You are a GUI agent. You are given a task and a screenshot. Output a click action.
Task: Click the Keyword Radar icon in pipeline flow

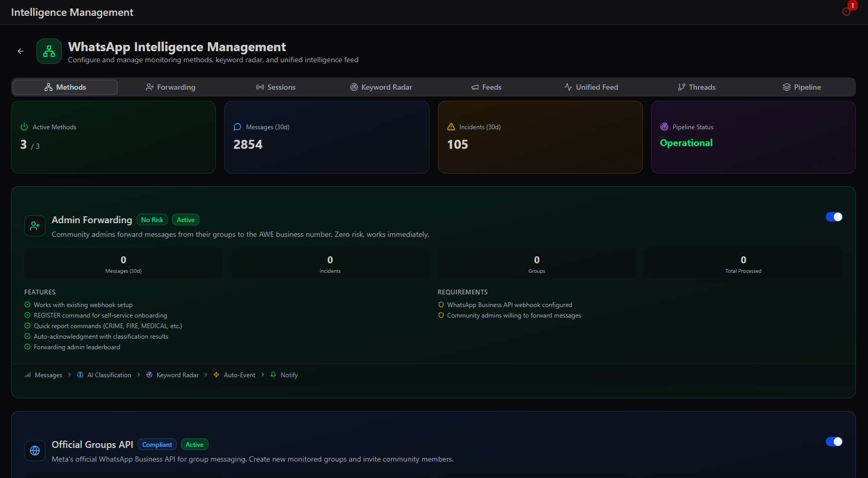coord(149,375)
